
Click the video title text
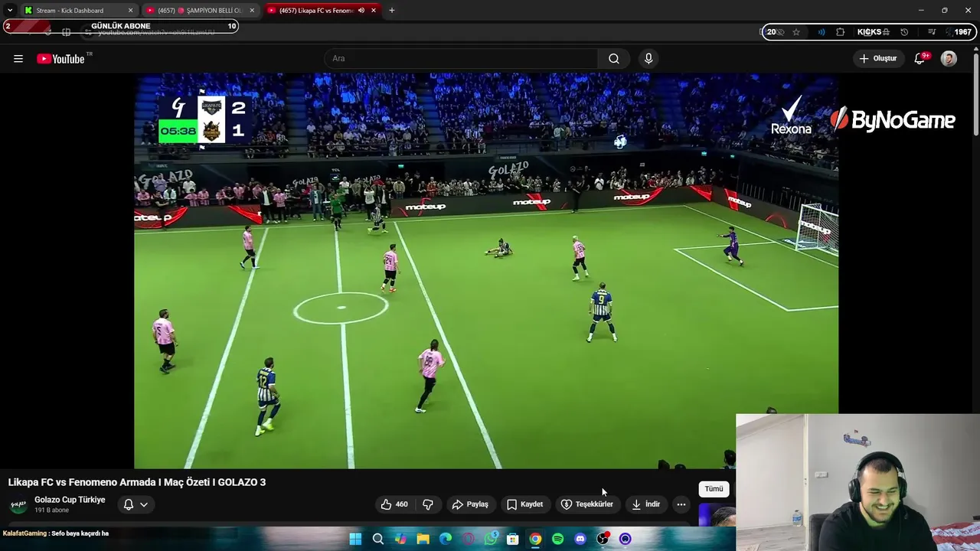(x=137, y=482)
